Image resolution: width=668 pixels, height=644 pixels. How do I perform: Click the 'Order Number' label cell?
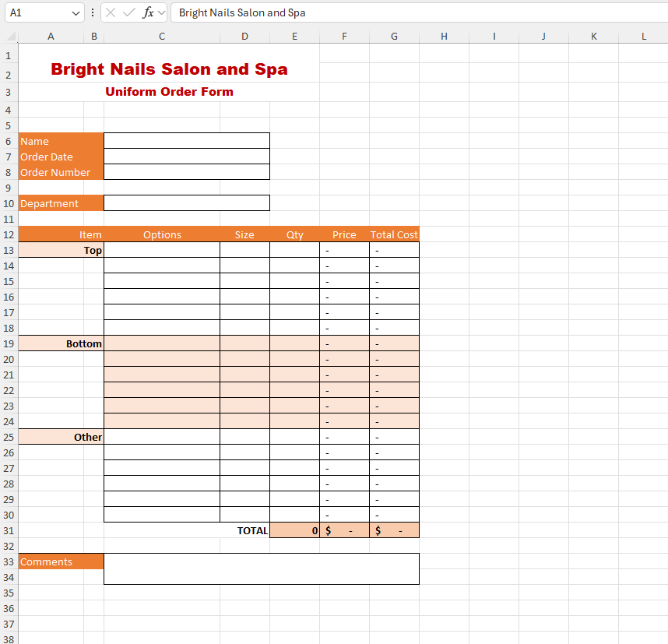point(61,172)
